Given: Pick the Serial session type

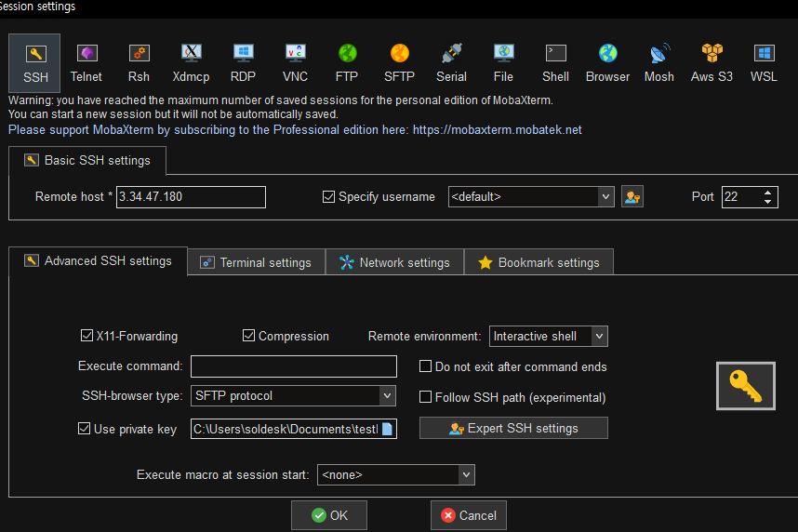Looking at the screenshot, I should pos(451,63).
